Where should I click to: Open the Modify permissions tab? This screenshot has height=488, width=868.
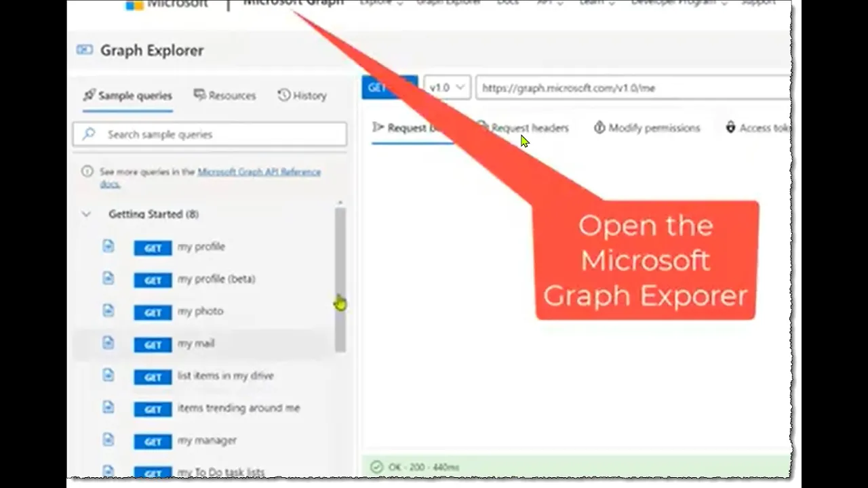point(647,127)
